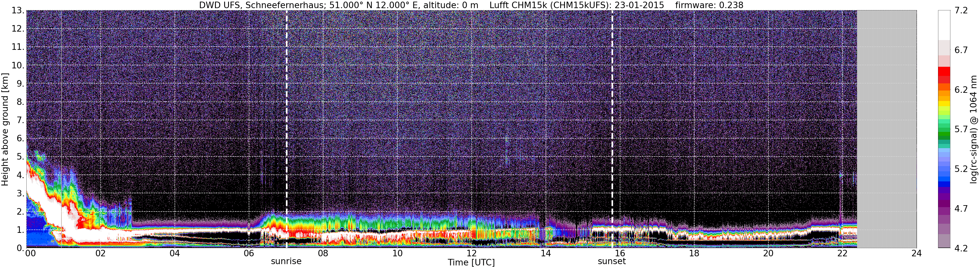The image size is (980, 269).
Task: Click the white top segment of the colorbar
Action: pos(944,25)
